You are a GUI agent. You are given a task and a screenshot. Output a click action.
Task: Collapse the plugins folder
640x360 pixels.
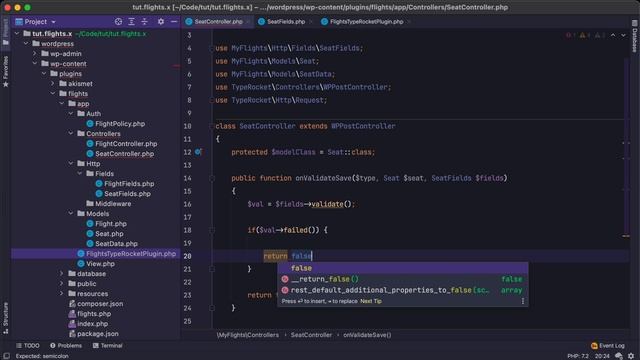44,73
